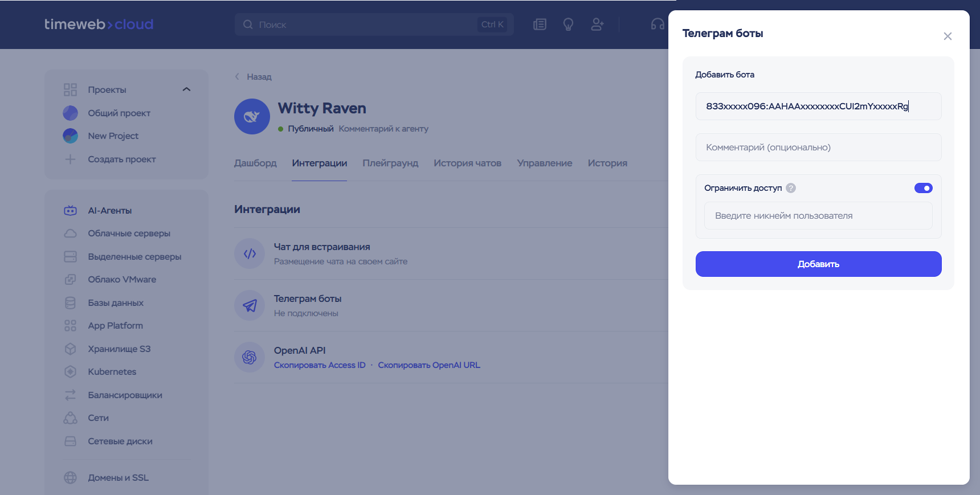Screen dimensions: 980x495
Task: Close the Телеграм боты panel
Action: tap(948, 36)
